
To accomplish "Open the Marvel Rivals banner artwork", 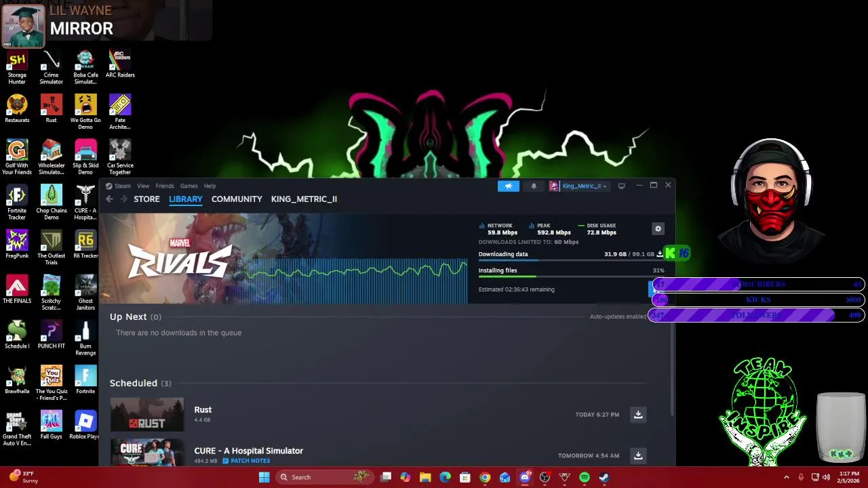I will point(283,258).
